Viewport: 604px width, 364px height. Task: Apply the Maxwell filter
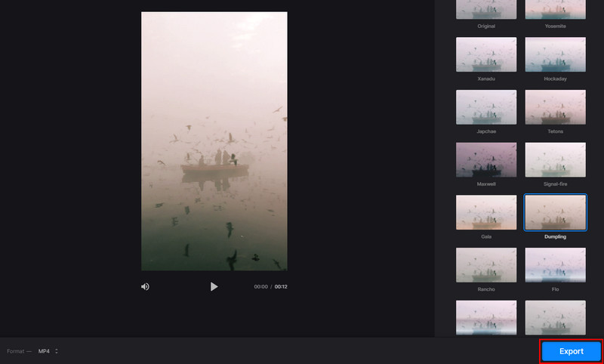(x=486, y=159)
